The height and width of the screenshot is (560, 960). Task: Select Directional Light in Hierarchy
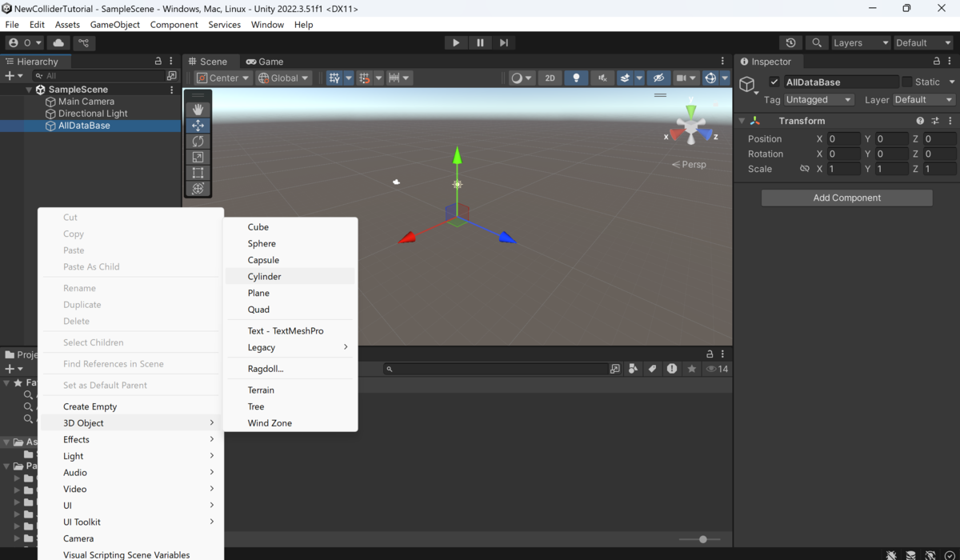pyautogui.click(x=93, y=114)
